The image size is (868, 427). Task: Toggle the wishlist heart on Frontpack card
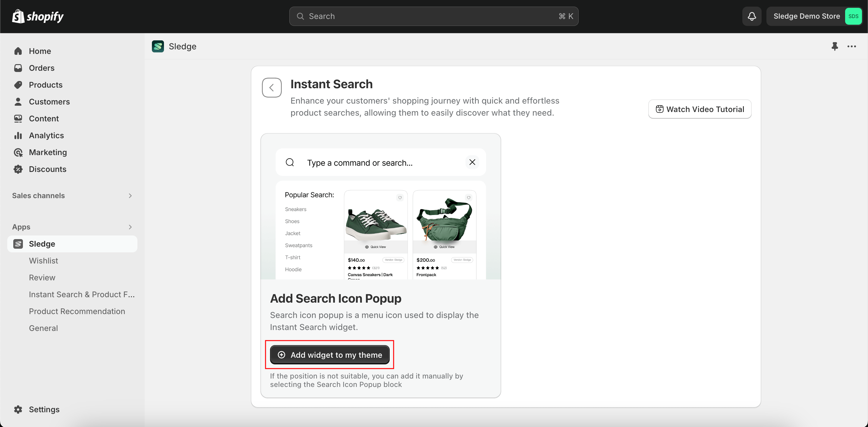tap(468, 198)
